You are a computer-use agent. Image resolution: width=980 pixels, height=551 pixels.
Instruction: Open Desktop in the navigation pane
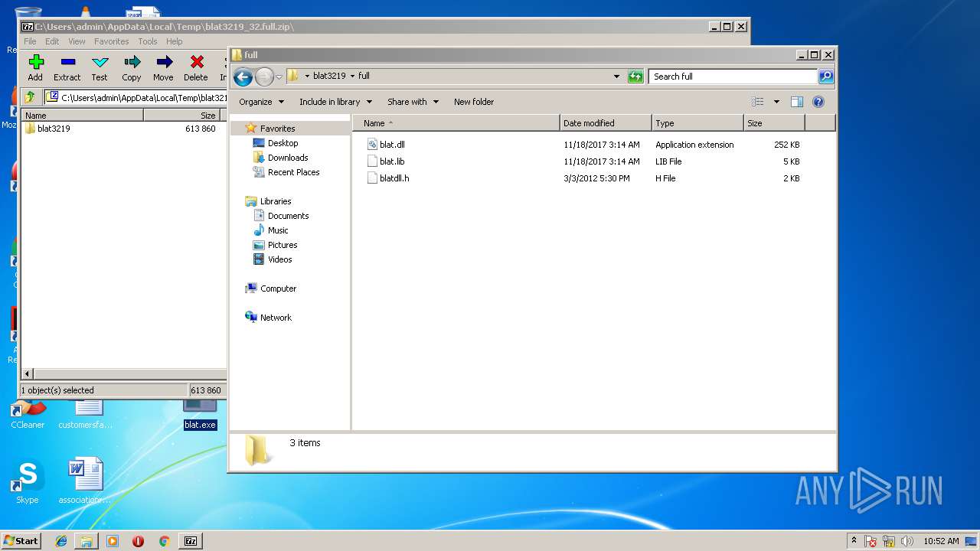pos(283,143)
